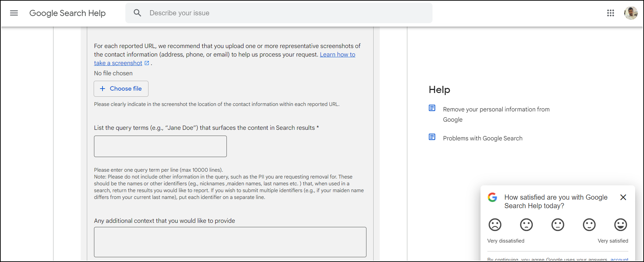Focus the Describe your issue search box
This screenshot has height=262, width=644.
pos(279,13)
